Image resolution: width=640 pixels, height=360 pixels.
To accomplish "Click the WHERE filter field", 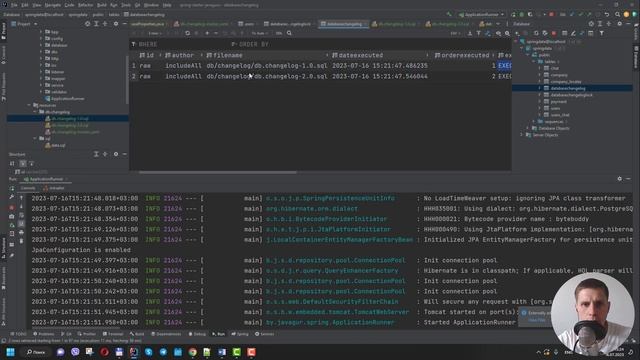I will pyautogui.click(x=180, y=44).
